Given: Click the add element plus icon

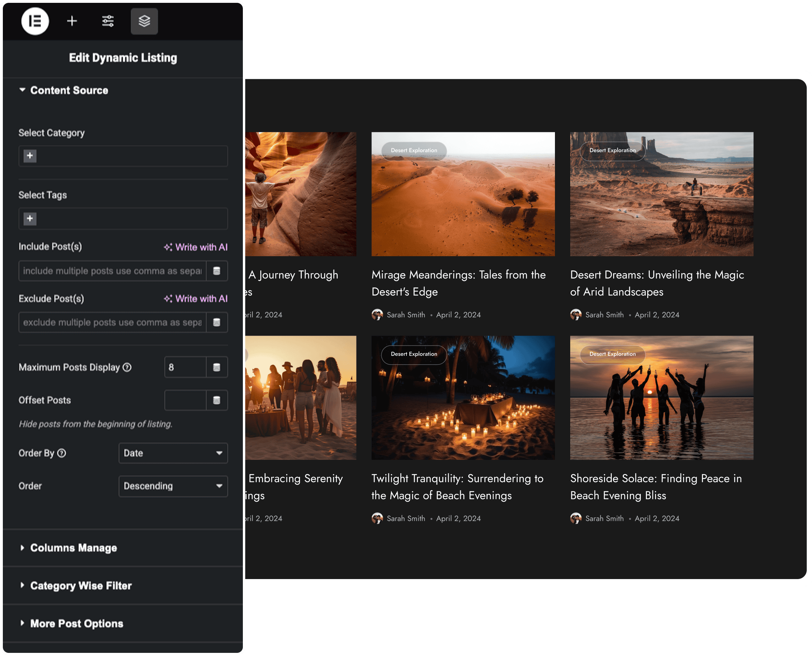Looking at the screenshot, I should (x=72, y=21).
